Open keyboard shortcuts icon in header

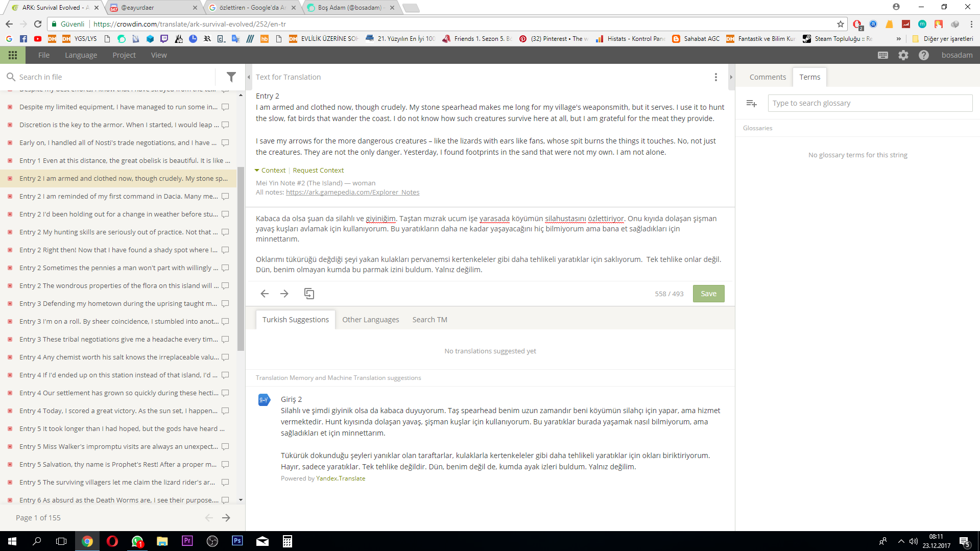883,55
